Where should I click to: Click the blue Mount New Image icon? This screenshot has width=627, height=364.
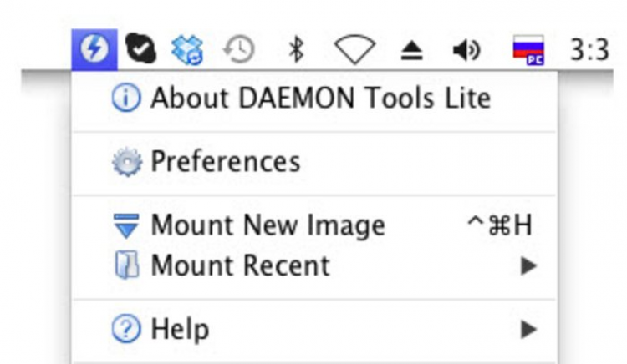[126, 225]
